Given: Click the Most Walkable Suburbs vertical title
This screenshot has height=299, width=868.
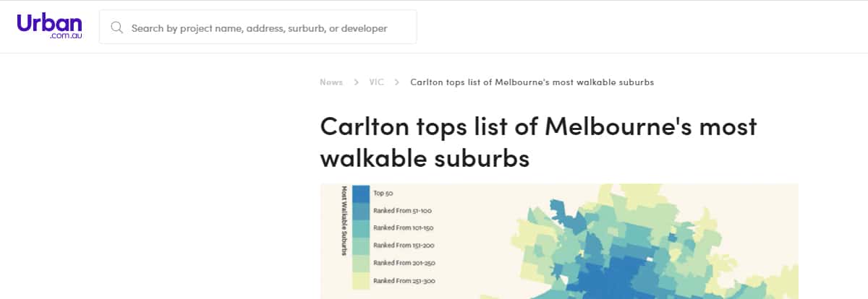Looking at the screenshot, I should (344, 220).
